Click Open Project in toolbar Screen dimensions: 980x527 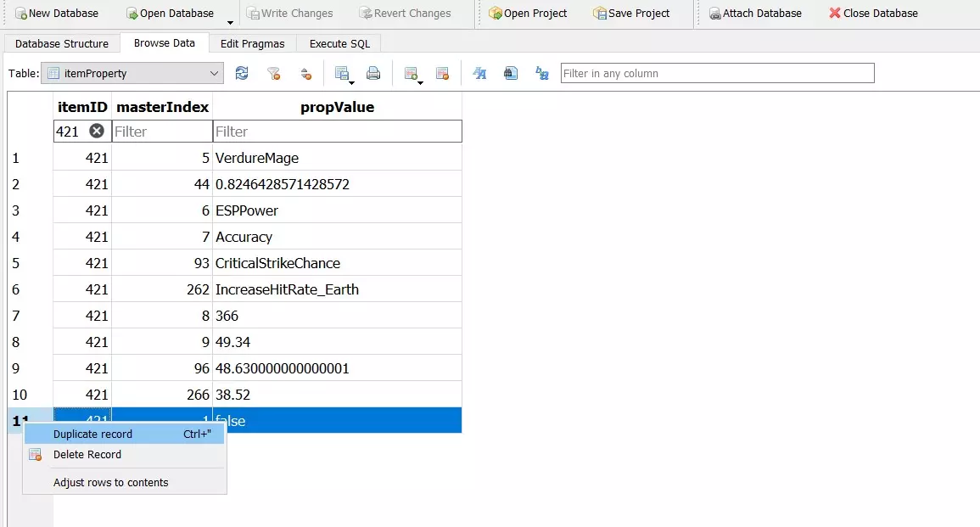click(x=528, y=13)
